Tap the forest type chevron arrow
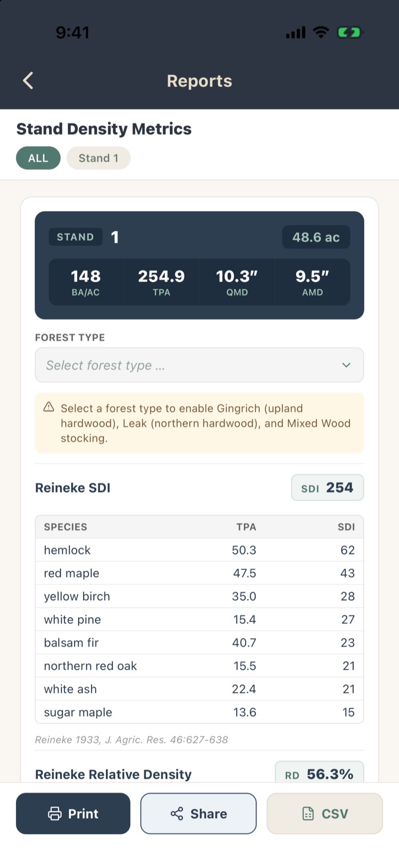This screenshot has width=399, height=868. [346, 365]
